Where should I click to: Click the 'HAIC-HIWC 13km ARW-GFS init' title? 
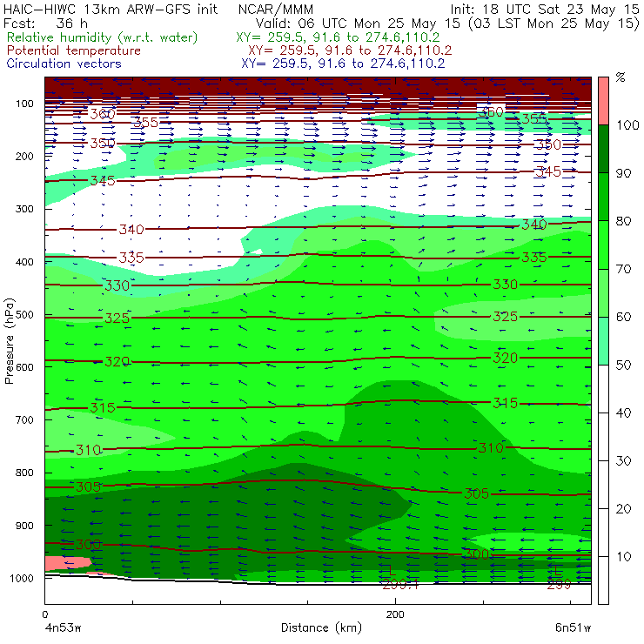(x=111, y=9)
